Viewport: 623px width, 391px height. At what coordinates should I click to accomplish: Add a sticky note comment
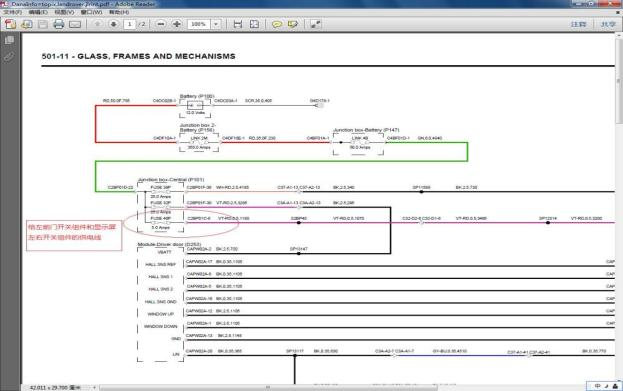[277, 24]
